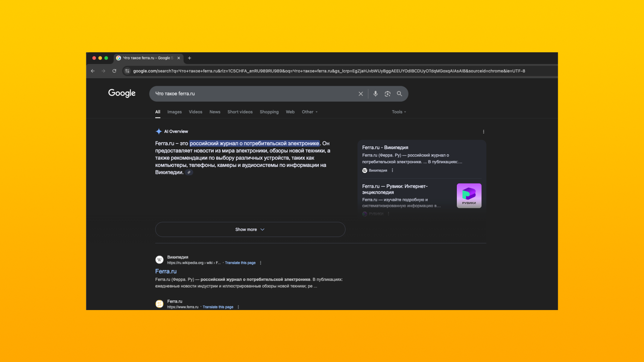644x362 pixels.
Task: Click the Рувики purple thumbnail image
Action: click(469, 196)
